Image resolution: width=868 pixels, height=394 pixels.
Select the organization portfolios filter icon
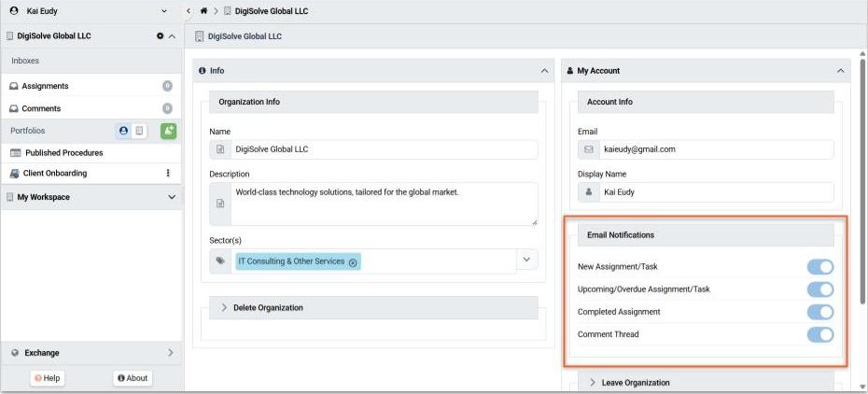coord(139,132)
